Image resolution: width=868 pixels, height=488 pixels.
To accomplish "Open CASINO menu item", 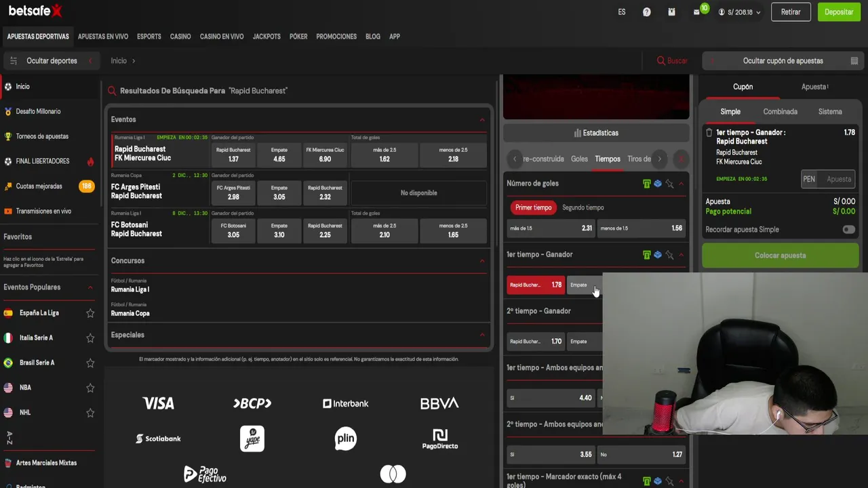I will coord(180,37).
